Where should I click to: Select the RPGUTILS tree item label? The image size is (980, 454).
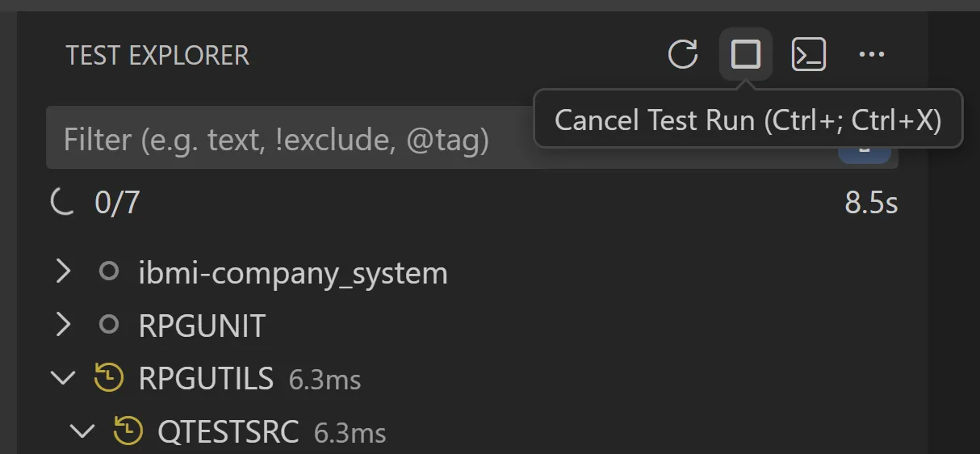click(206, 378)
